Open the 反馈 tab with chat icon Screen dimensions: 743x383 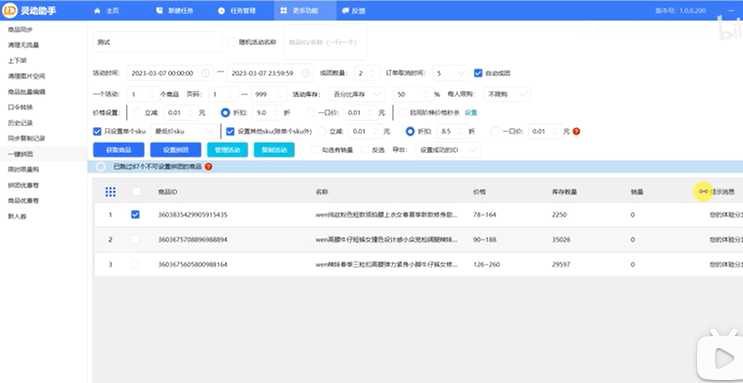coord(353,10)
